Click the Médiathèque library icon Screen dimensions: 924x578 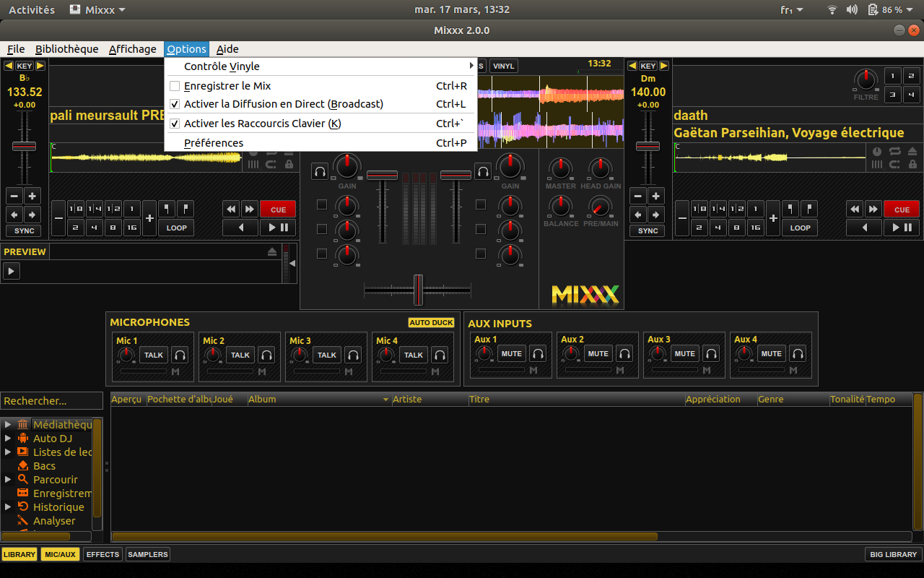[22, 425]
